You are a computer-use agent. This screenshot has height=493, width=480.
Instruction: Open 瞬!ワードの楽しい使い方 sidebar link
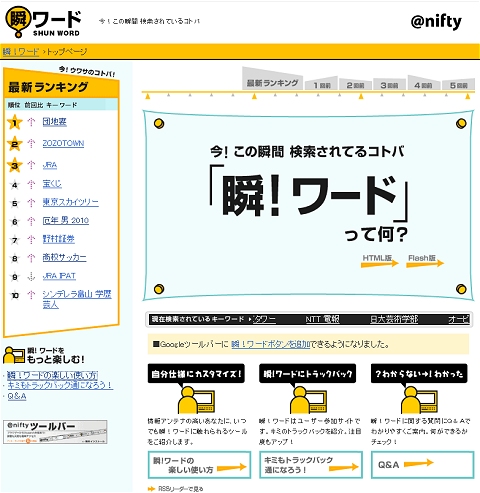tap(53, 375)
